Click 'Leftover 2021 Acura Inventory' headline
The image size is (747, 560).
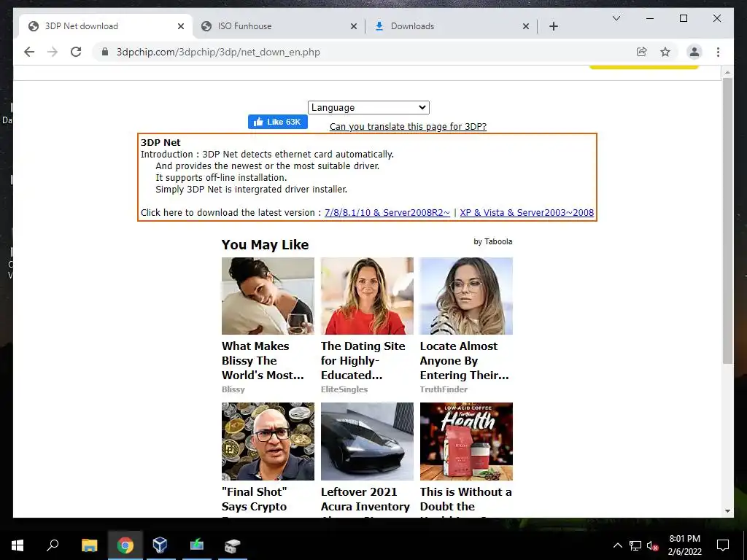(365, 499)
